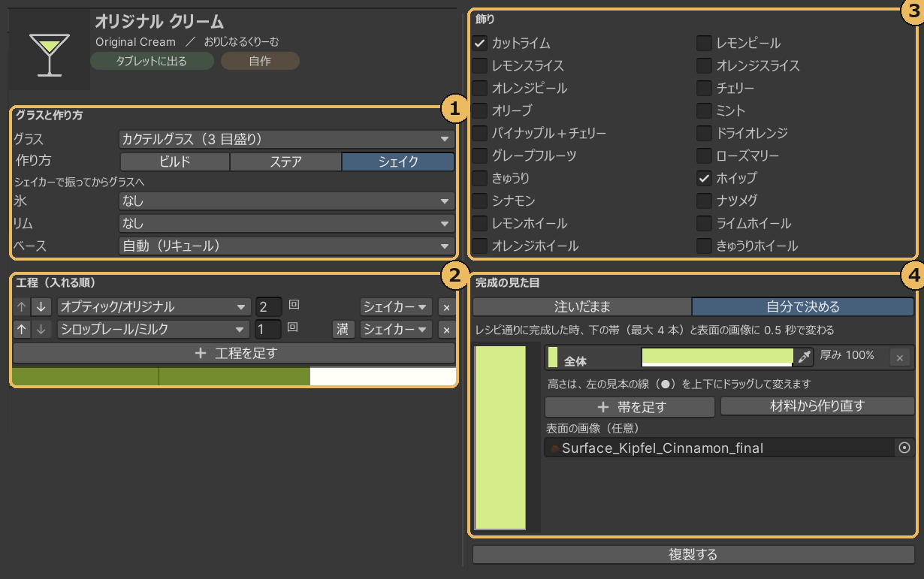Enable the グレープフルーツ garnish checkbox
The width and height of the screenshot is (924, 579).
479,155
